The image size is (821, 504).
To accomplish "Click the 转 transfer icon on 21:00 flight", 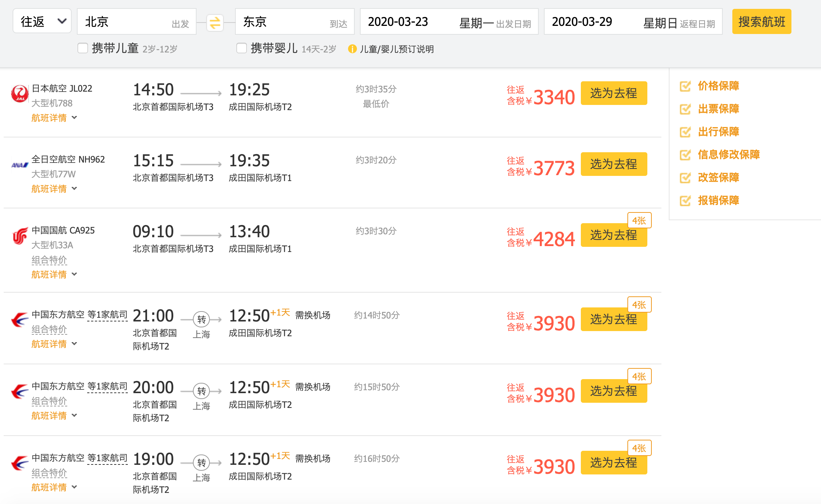I will click(201, 319).
